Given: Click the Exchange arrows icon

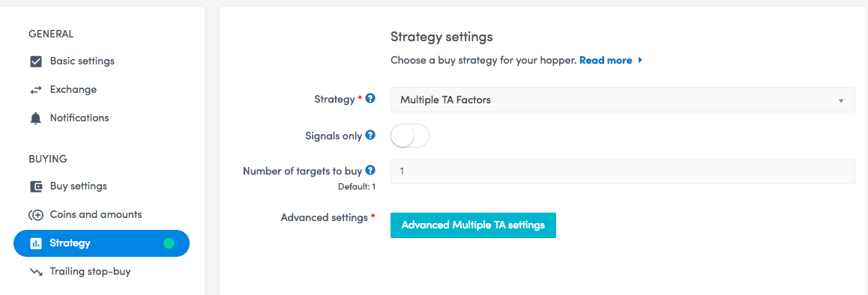Looking at the screenshot, I should 36,90.
